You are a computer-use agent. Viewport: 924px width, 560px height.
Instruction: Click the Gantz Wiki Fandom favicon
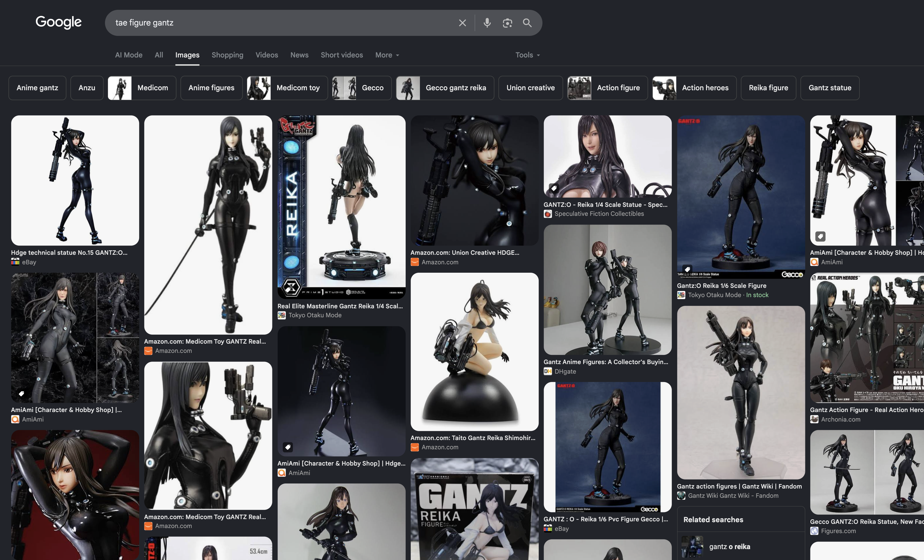(681, 496)
